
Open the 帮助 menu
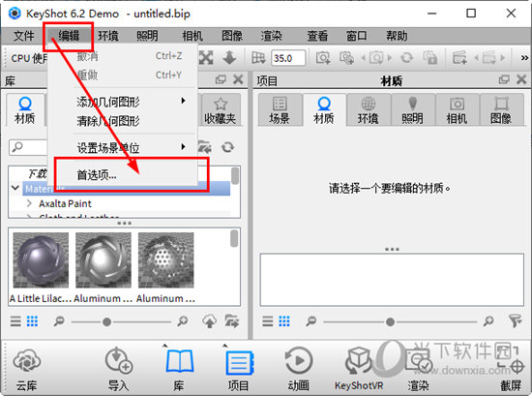[x=397, y=36]
